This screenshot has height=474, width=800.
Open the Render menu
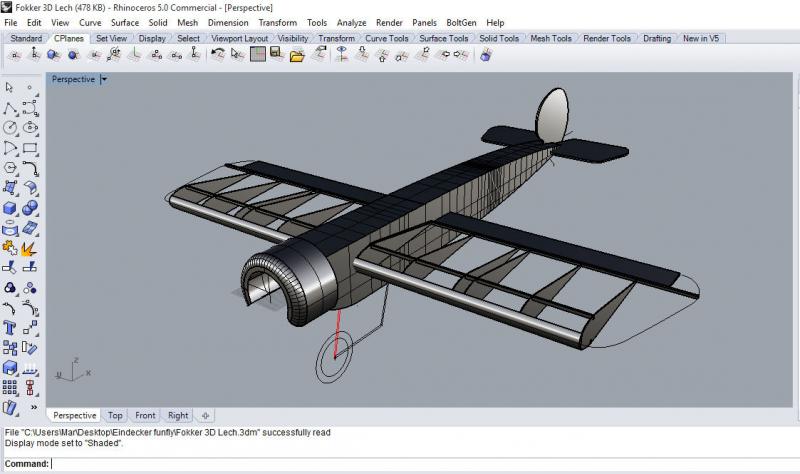point(390,22)
